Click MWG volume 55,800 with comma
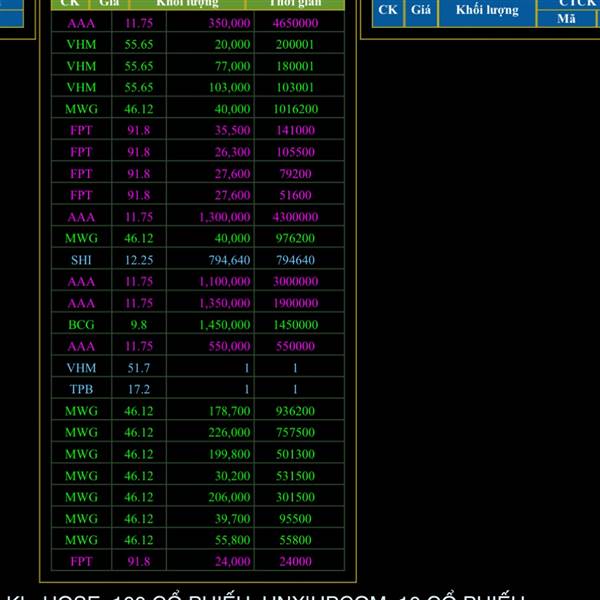Image resolution: width=600 pixels, height=600 pixels. [232, 540]
